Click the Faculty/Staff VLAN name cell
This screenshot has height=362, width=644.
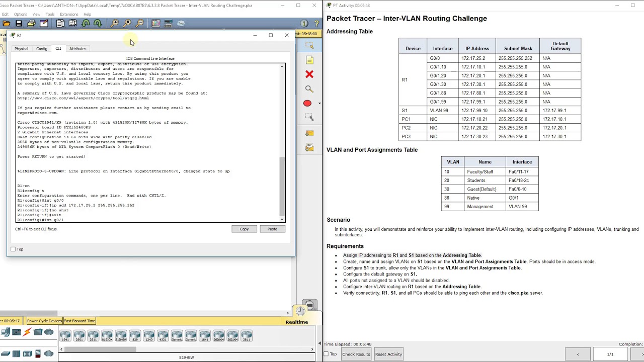coord(485,172)
